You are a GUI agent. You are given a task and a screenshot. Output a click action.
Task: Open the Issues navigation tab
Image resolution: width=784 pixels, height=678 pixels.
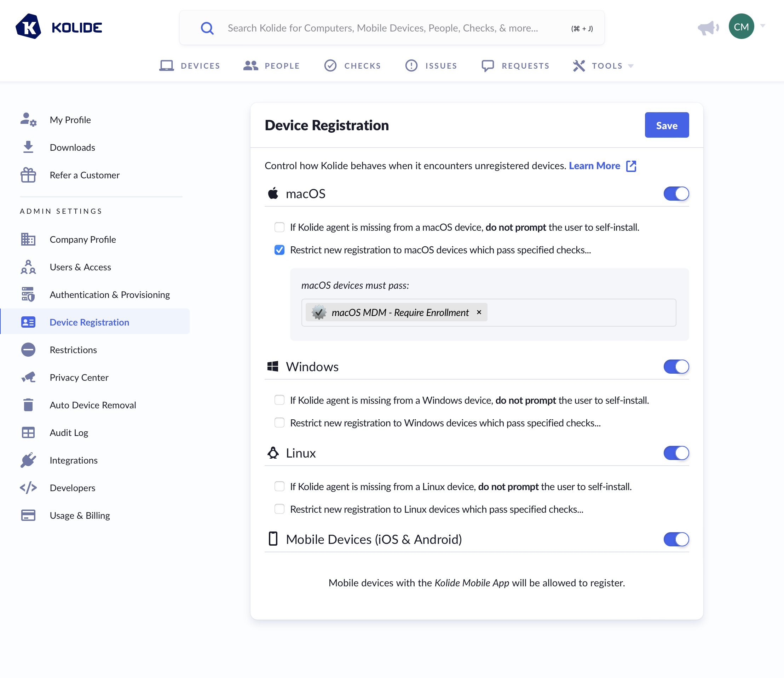431,66
